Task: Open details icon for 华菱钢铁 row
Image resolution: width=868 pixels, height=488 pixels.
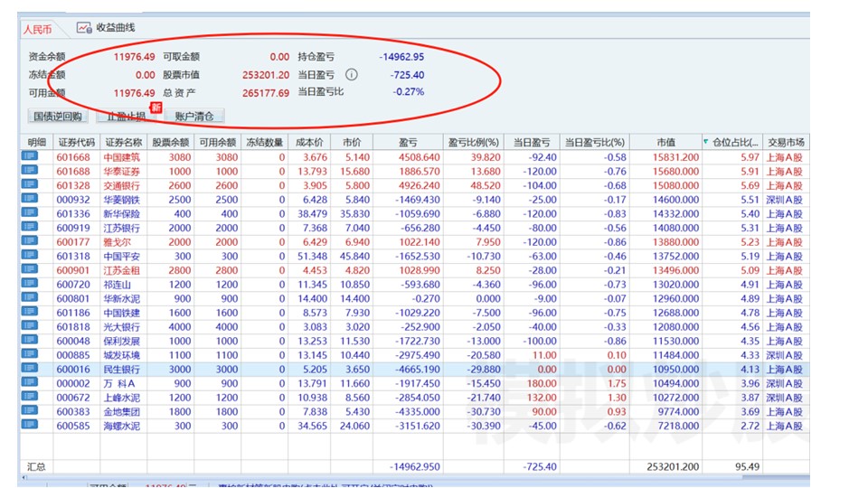Action: coord(29,199)
